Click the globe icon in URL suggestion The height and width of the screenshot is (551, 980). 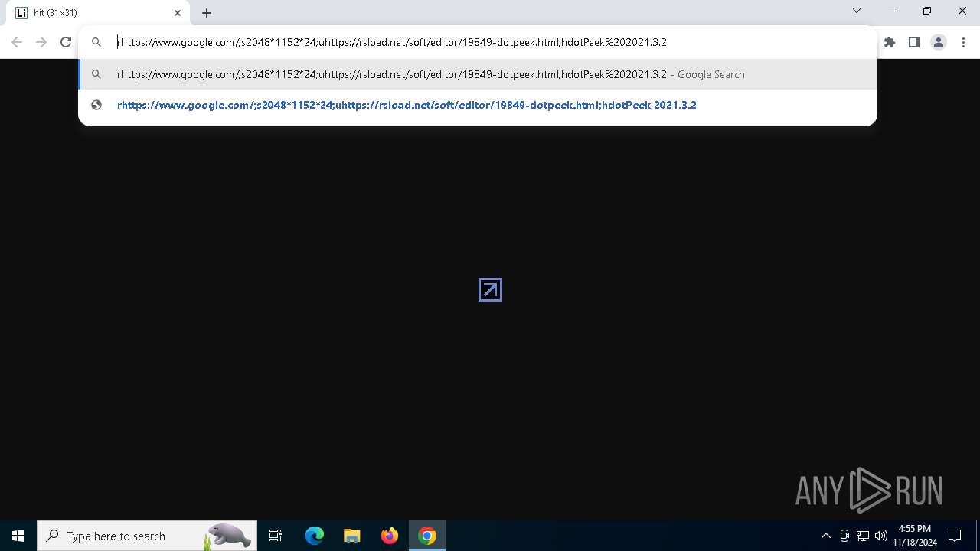pos(96,105)
